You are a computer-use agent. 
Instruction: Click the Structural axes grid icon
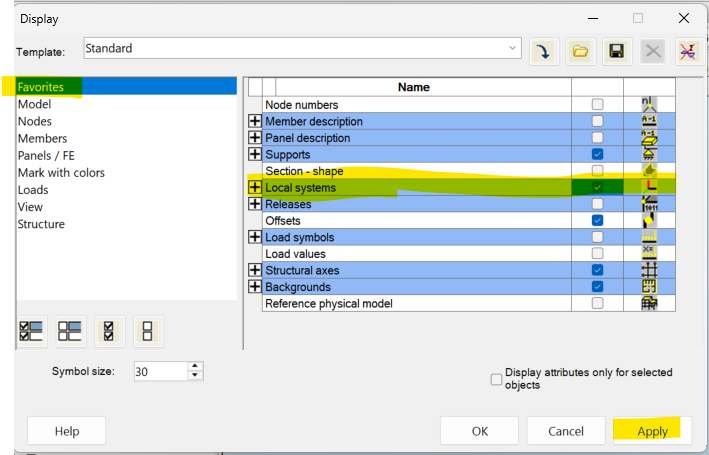point(649,270)
